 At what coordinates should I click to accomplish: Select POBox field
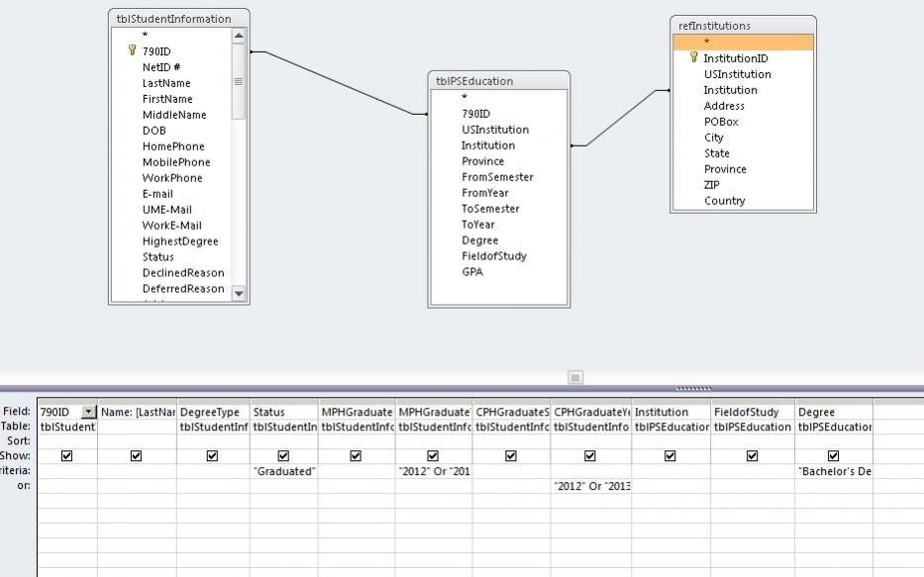point(721,122)
